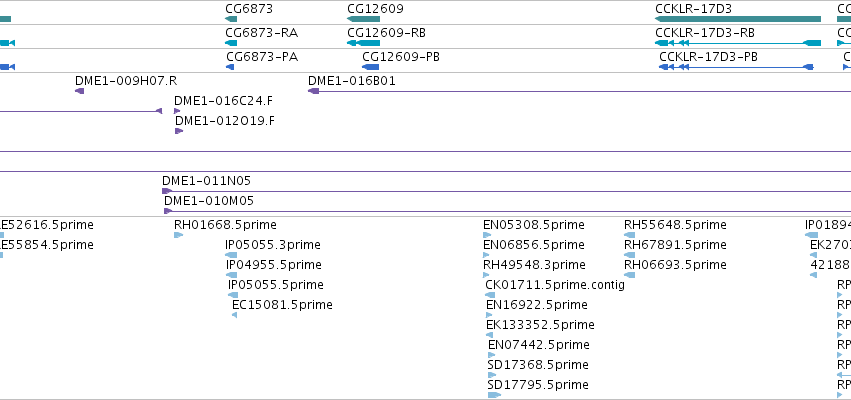This screenshot has width=851, height=400.
Task: Select the DME1-016C24.F label
Action: (224, 101)
